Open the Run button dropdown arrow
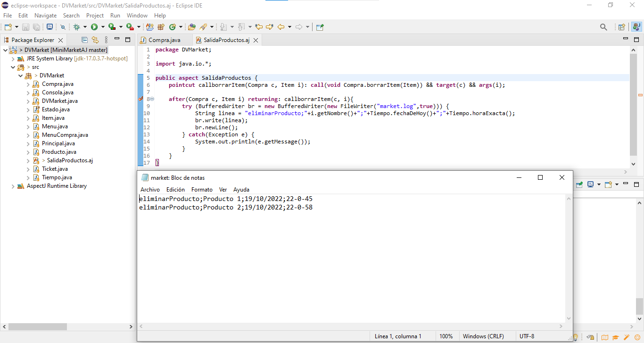 pos(103,27)
